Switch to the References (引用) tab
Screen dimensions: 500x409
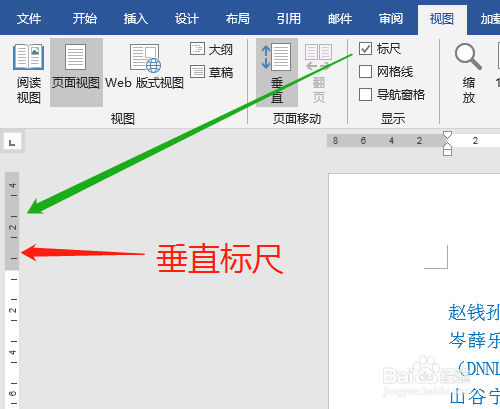[x=289, y=19]
